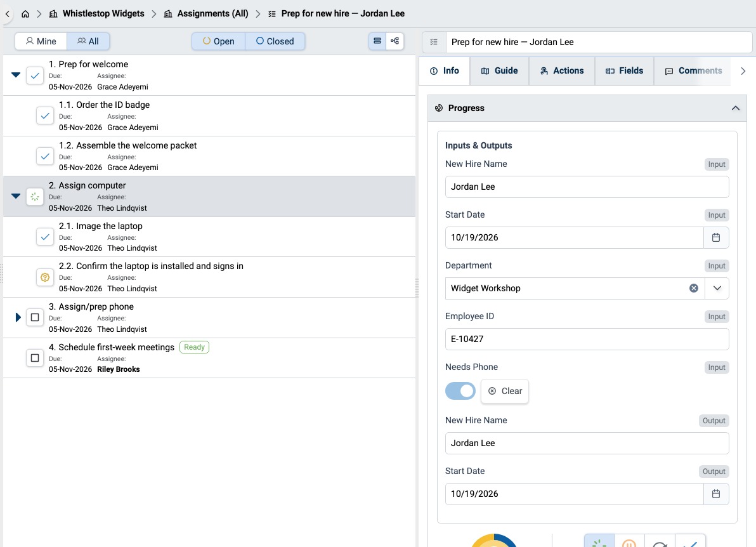Select task 1.2 Assemble the welcome packet

click(209, 156)
